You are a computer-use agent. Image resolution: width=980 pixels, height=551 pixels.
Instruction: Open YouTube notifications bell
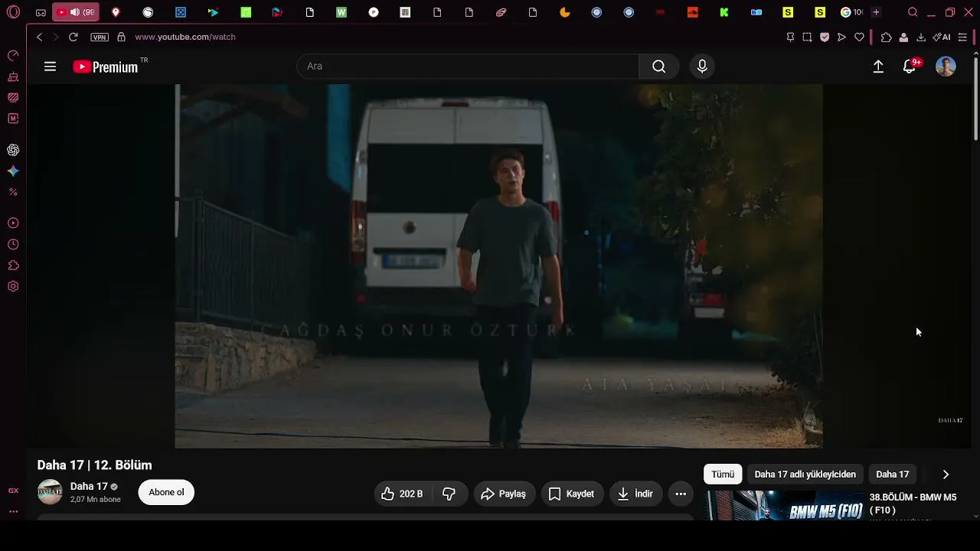(x=910, y=67)
